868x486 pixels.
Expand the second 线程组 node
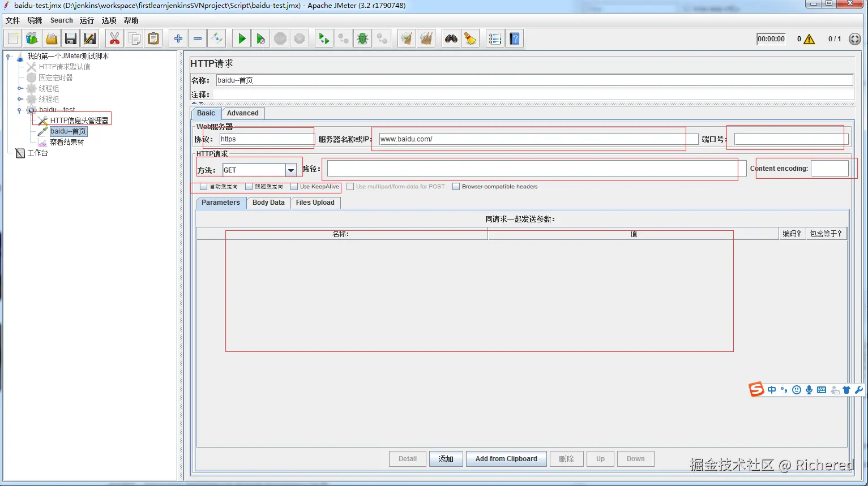coord(20,99)
